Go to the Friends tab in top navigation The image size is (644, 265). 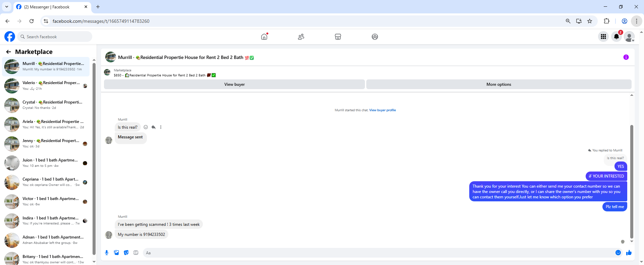click(301, 37)
